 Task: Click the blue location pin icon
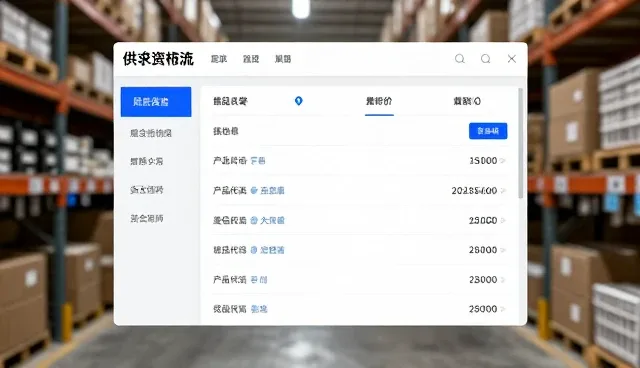(298, 101)
